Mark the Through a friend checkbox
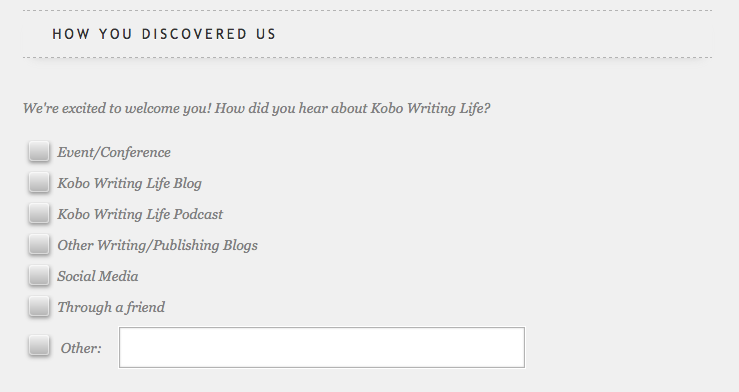Viewport: 739px width, 392px height. point(39,307)
